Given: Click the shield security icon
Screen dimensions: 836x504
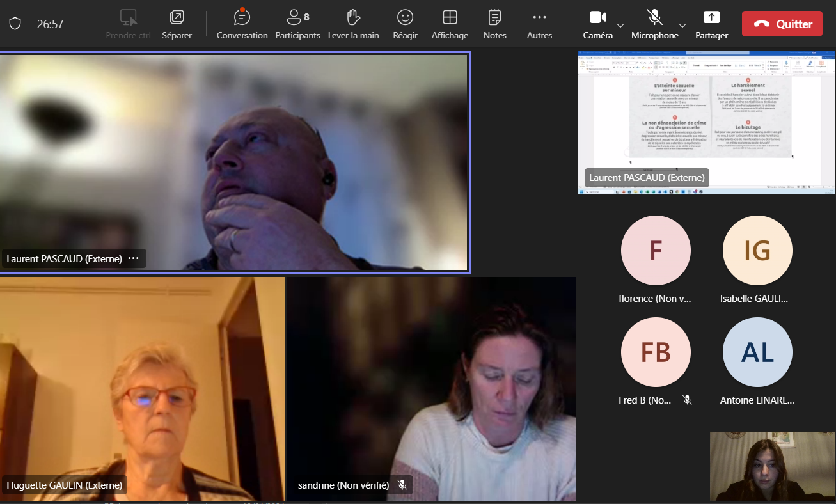Looking at the screenshot, I should (15, 24).
